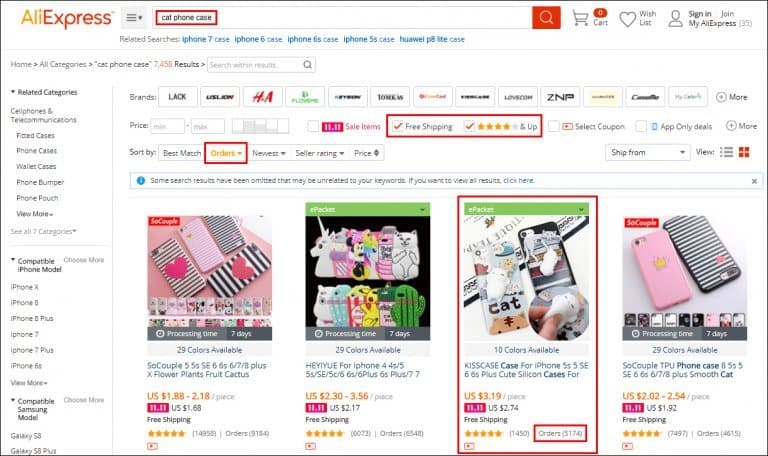
Task: Click the price range histogram slider
Action: pos(260,126)
